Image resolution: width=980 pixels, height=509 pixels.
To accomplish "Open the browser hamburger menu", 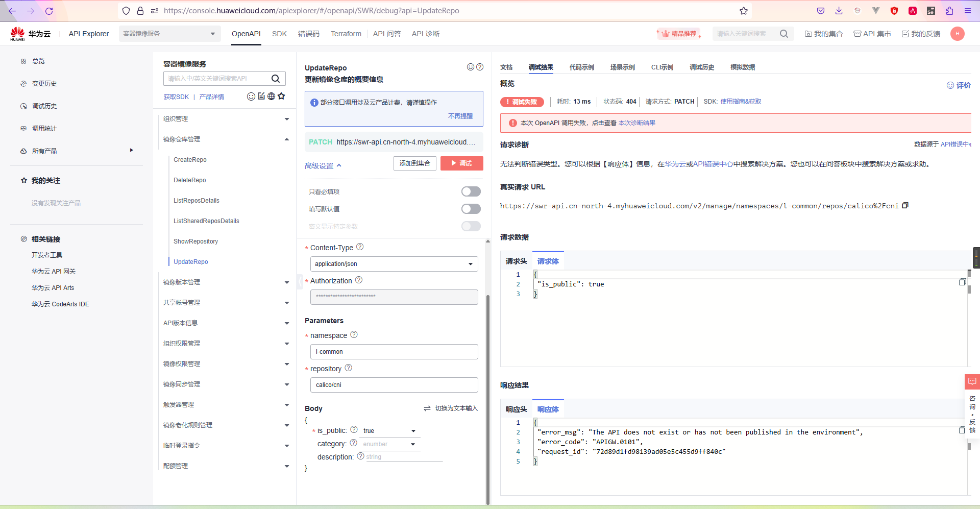I will [968, 11].
